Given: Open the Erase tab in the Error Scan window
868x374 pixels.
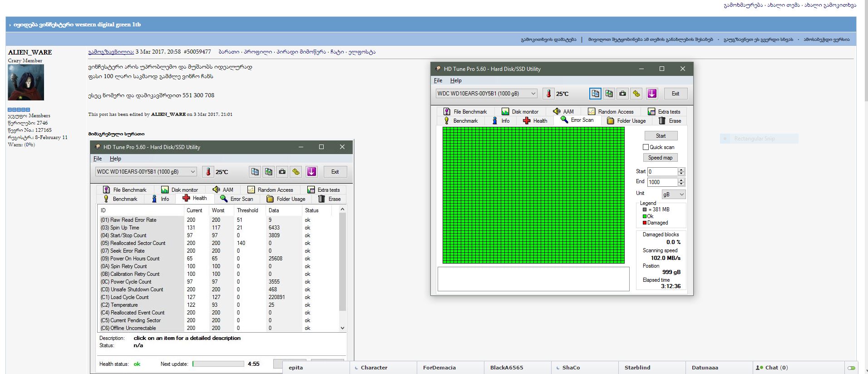Looking at the screenshot, I should (x=670, y=121).
